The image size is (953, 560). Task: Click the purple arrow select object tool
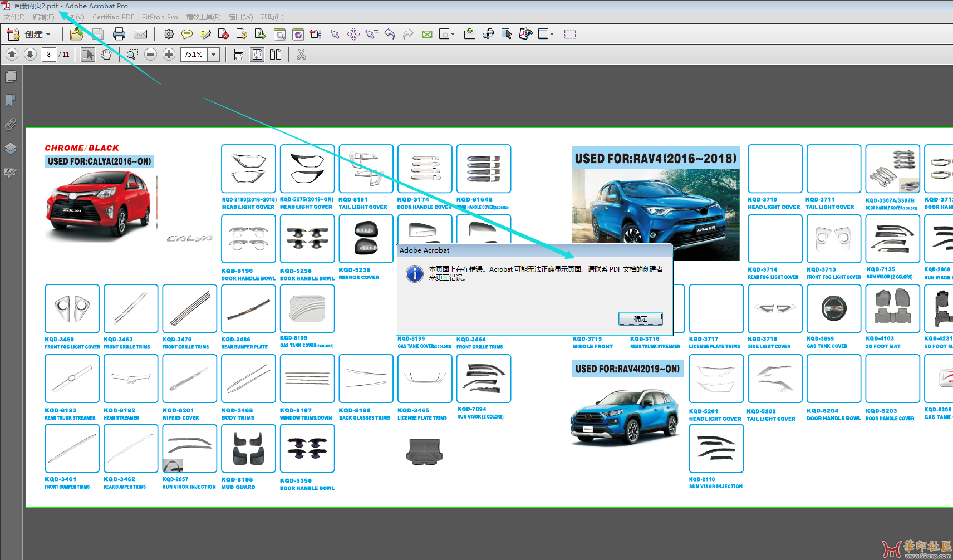335,35
